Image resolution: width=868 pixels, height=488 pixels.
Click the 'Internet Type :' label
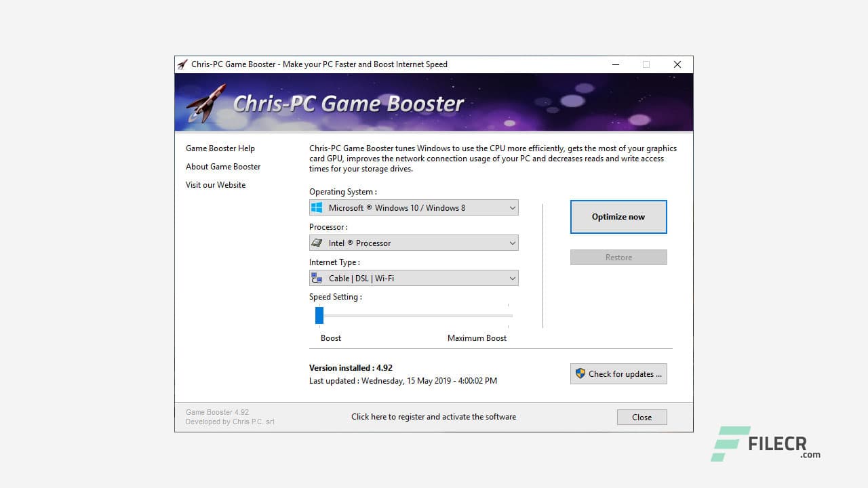point(335,262)
